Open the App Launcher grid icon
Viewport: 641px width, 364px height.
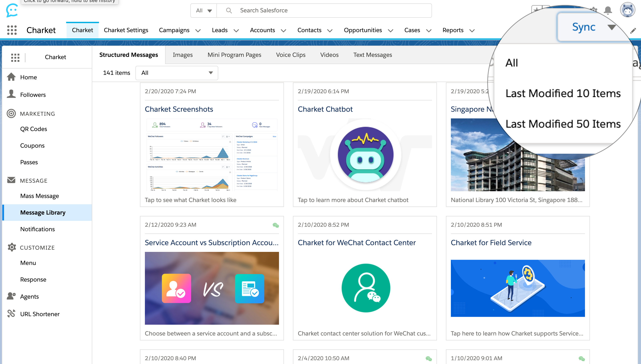[x=12, y=30]
